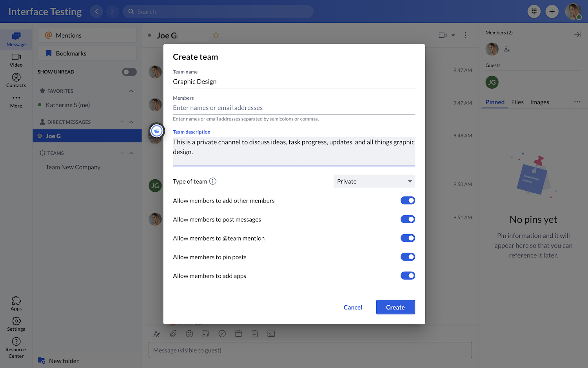Disable Allow members to post messages

click(x=408, y=219)
